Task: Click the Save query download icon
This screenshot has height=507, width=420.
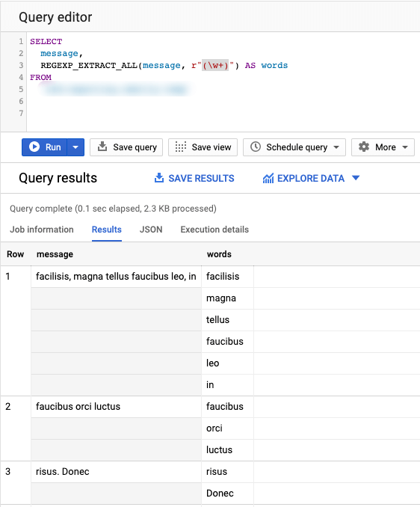Action: coord(102,147)
